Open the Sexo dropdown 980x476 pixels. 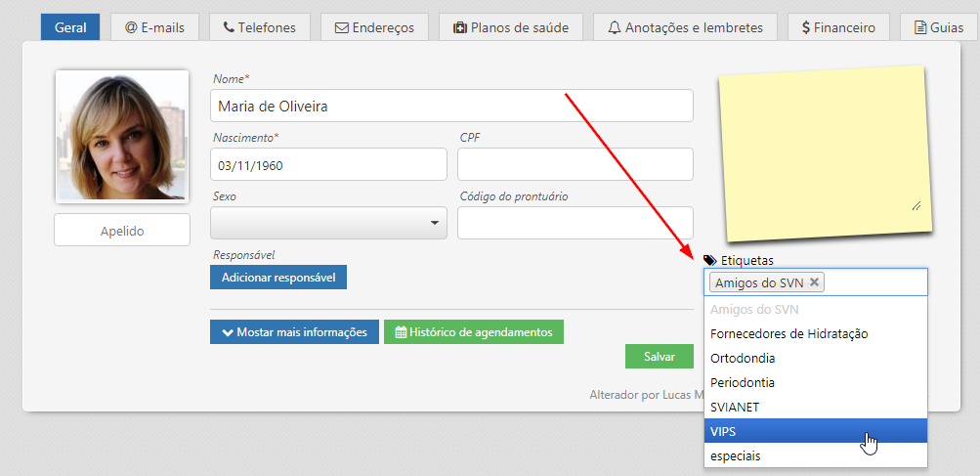click(x=328, y=223)
